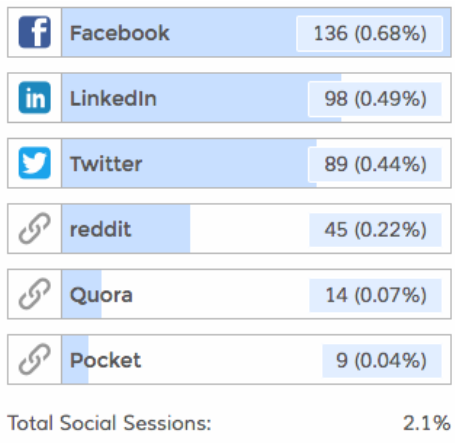Viewport: 455px width, 443px height.
Task: Select the Facebook row label
Action: pyautogui.click(x=120, y=33)
